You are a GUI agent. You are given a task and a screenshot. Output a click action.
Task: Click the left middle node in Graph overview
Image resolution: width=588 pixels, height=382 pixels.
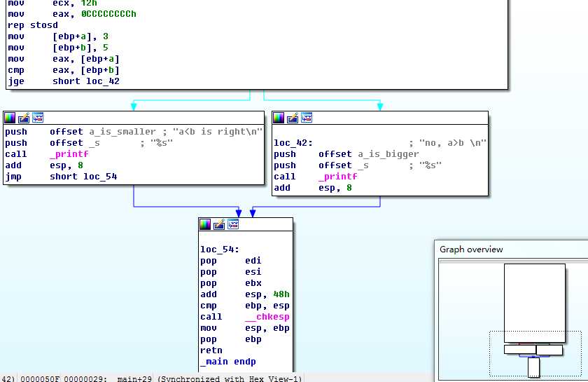coord(519,350)
